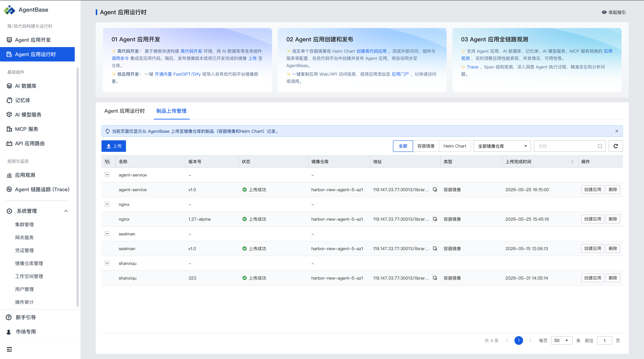The height and width of the screenshot is (359, 644).
Task: Click the API 应用路由 sidebar icon
Action: (9, 143)
